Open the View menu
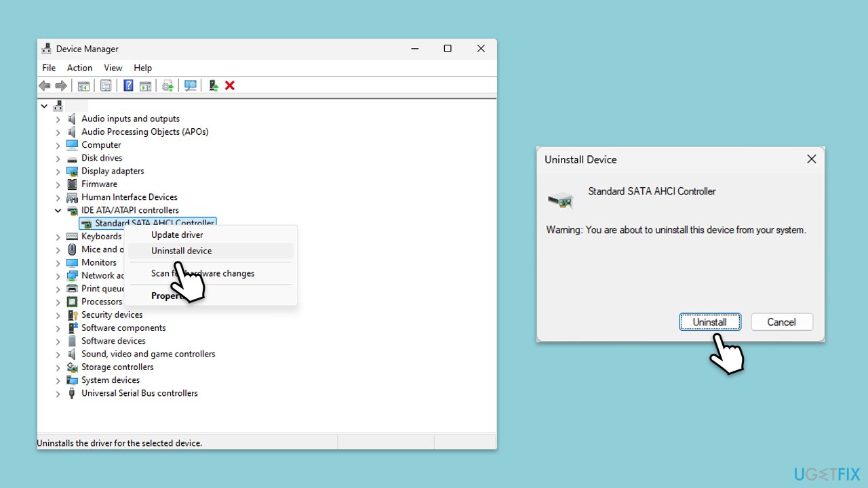Image resolution: width=868 pixels, height=488 pixels. tap(113, 68)
